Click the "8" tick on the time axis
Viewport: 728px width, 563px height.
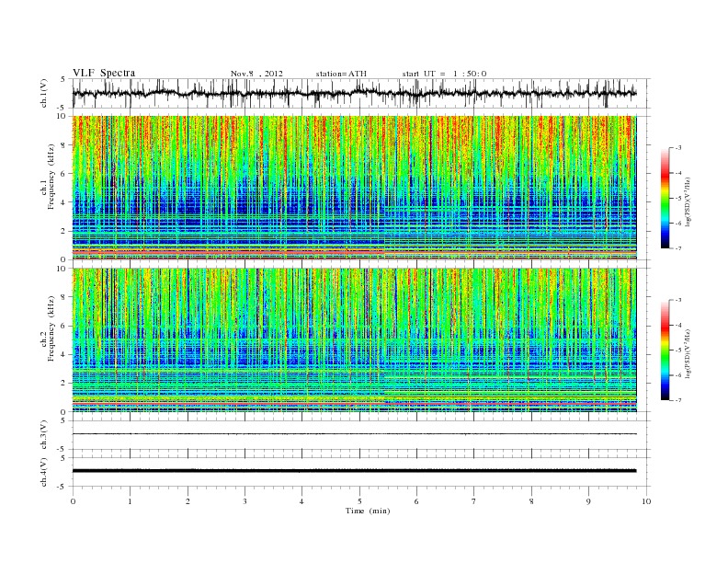tap(531, 501)
